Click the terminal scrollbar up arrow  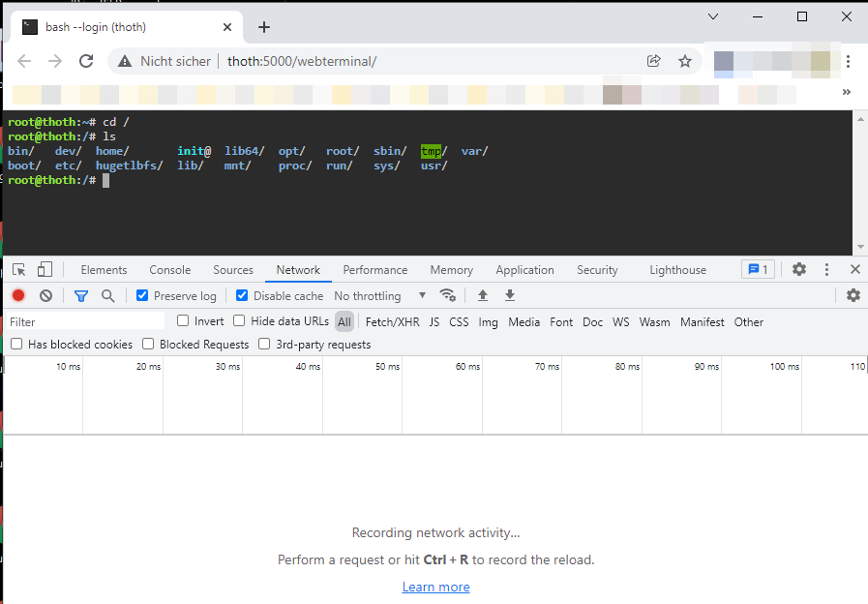(x=859, y=119)
